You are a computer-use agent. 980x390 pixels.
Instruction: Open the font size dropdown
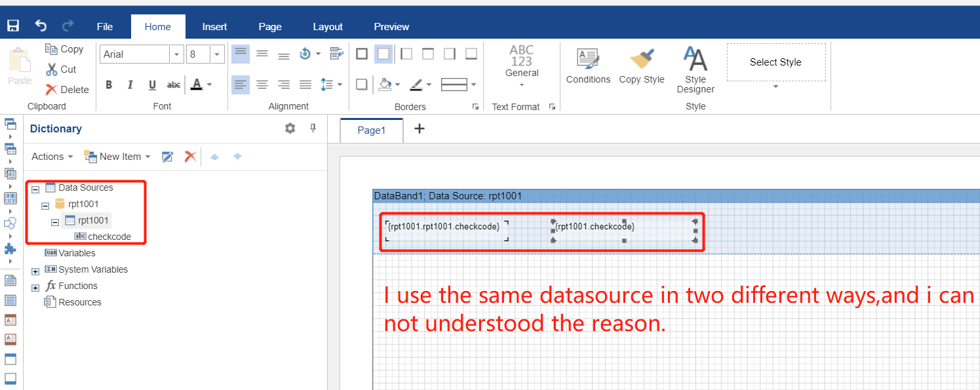218,54
